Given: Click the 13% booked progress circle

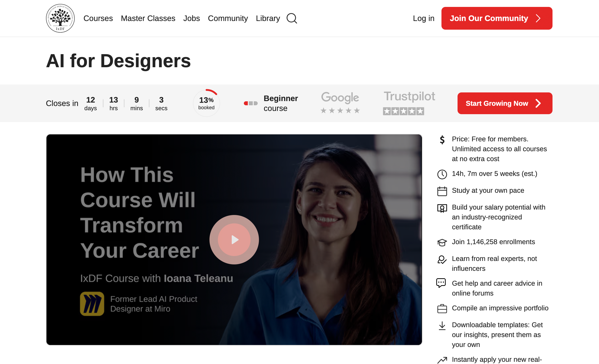Looking at the screenshot, I should 206,103.
